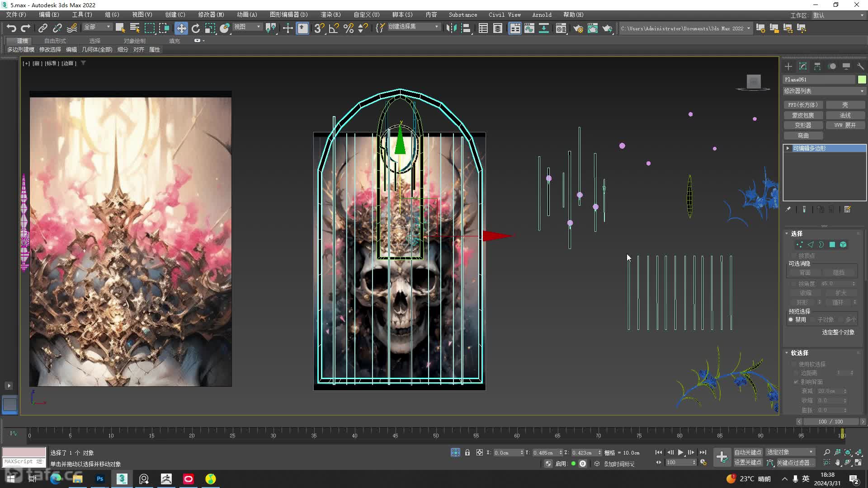Screen dimensions: 868x488
Task: Click frame 50 on the timeline
Action: [435, 435]
